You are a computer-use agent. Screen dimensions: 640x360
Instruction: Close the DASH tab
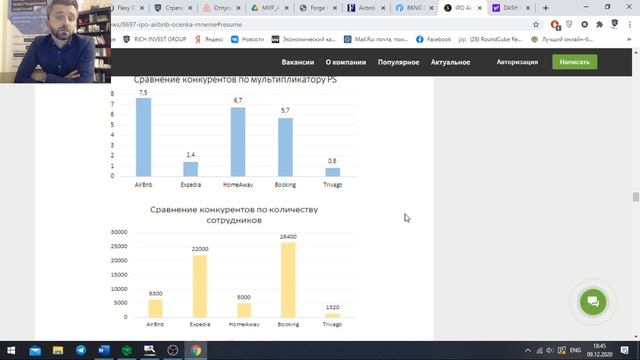[528, 8]
